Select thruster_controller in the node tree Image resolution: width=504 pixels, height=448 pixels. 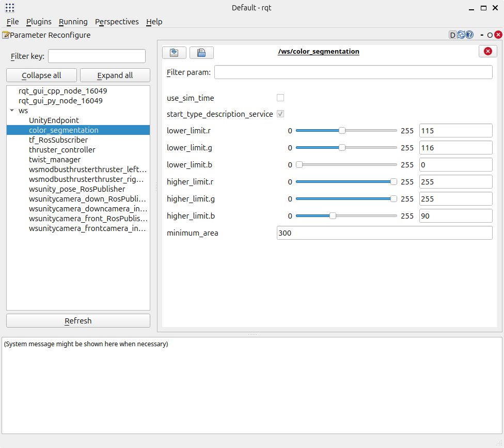[x=62, y=149]
